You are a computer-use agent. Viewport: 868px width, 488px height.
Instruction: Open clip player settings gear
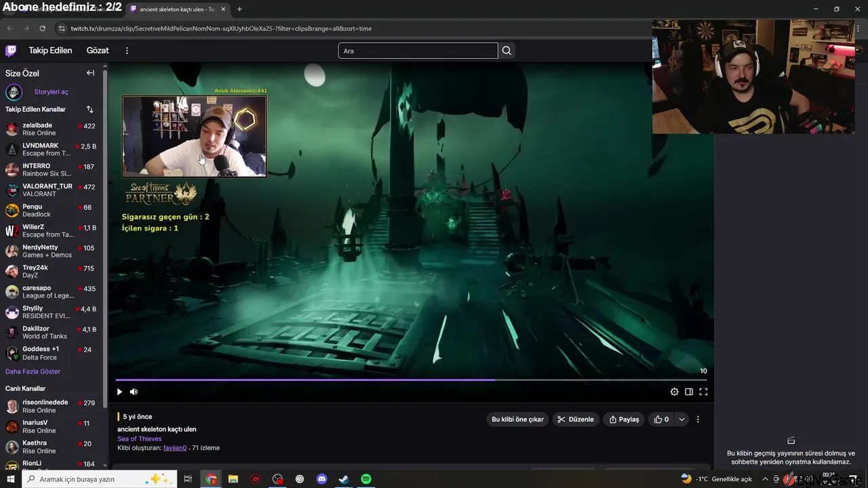(x=674, y=392)
